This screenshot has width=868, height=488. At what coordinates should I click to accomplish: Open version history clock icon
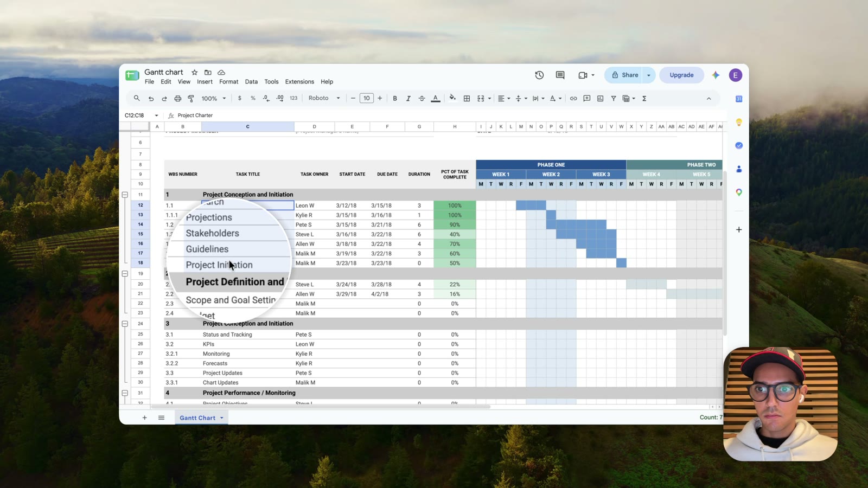pos(539,75)
